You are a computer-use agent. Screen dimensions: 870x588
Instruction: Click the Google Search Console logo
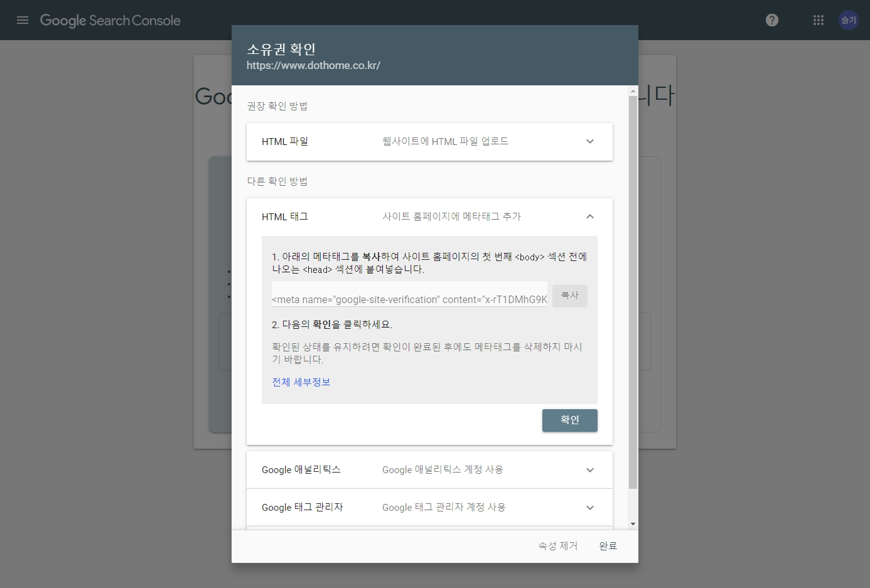pos(110,20)
